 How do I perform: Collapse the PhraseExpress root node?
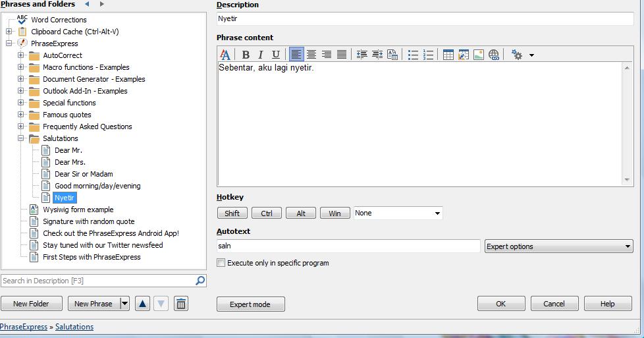(x=9, y=43)
